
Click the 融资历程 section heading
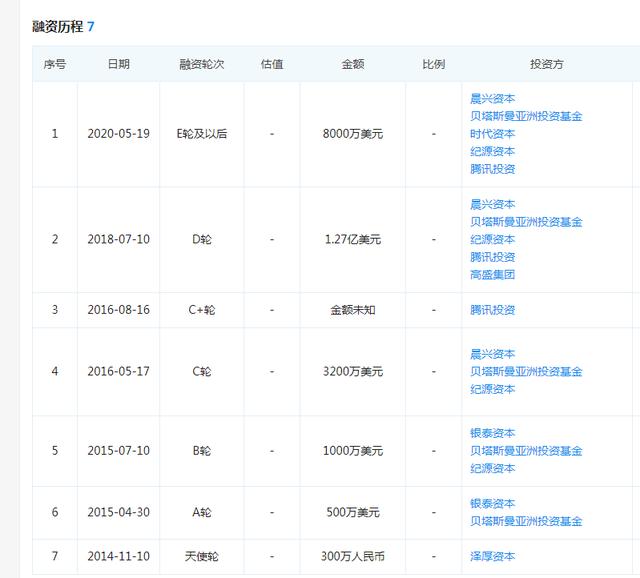pyautogui.click(x=58, y=26)
